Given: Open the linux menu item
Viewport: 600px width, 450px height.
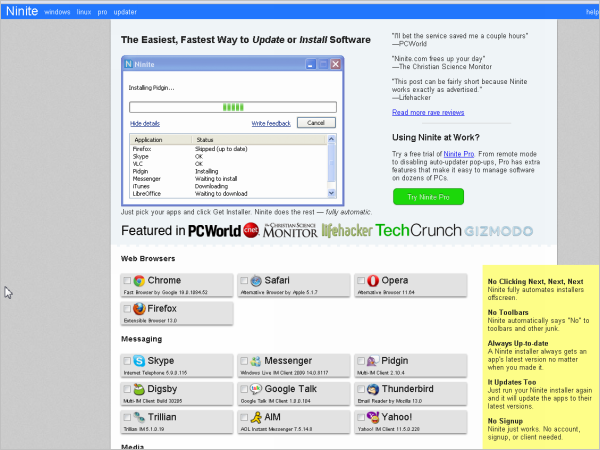Looking at the screenshot, I should pos(84,12).
